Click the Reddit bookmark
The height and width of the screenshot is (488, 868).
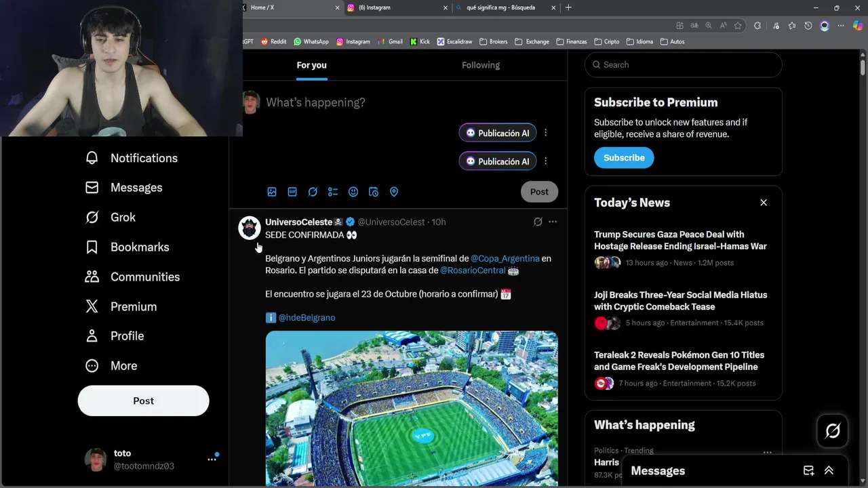(274, 41)
